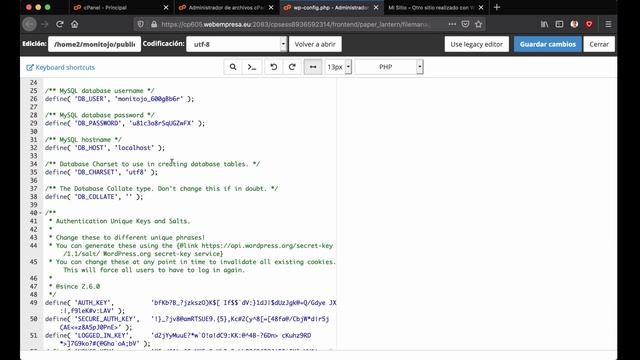
Task: Open page actions three-dots menu
Action: coord(452,24)
